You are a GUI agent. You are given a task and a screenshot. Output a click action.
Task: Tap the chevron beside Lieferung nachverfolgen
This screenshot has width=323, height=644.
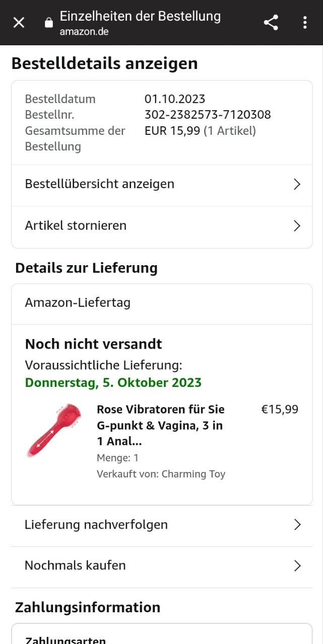tap(297, 525)
